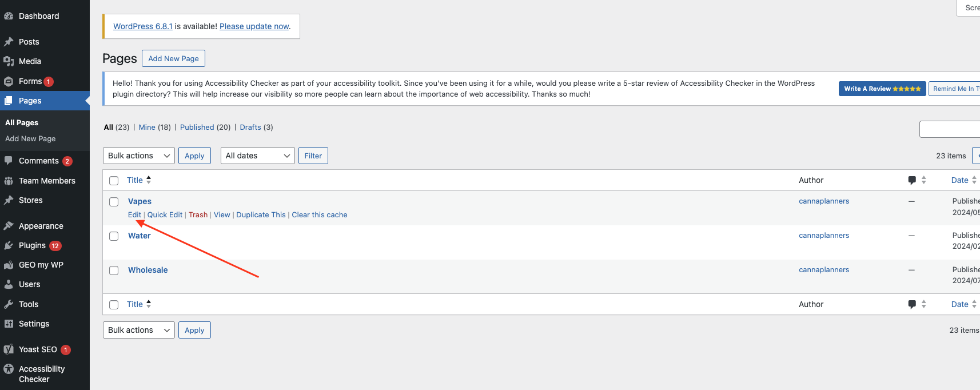Click the comments bubble icon in table header
The image size is (980, 390).
pyautogui.click(x=912, y=181)
